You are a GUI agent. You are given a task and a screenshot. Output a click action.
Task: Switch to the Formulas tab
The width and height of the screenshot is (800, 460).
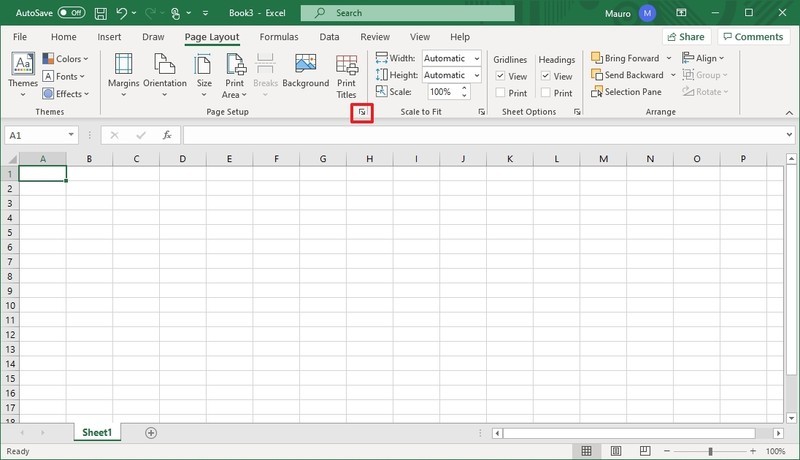279,37
